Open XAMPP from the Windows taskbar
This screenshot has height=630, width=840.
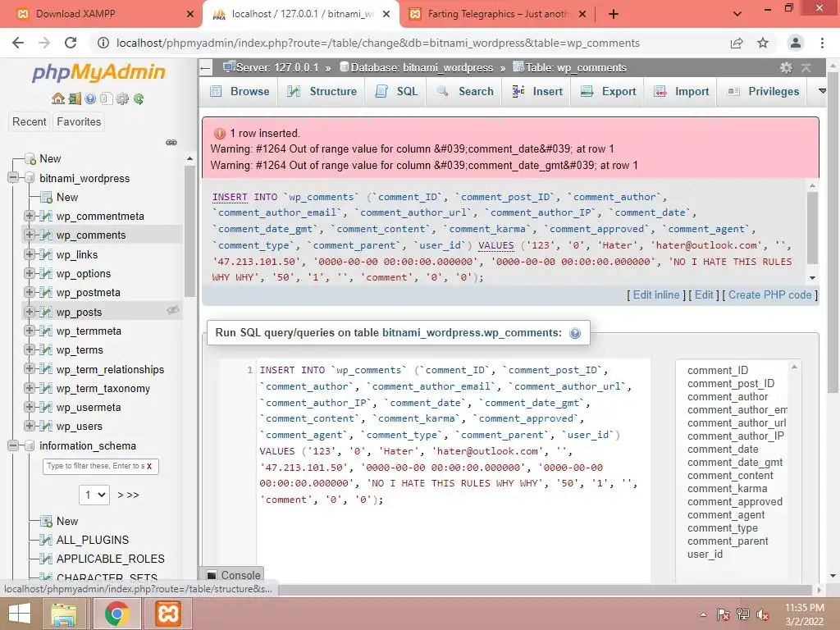pos(167,614)
